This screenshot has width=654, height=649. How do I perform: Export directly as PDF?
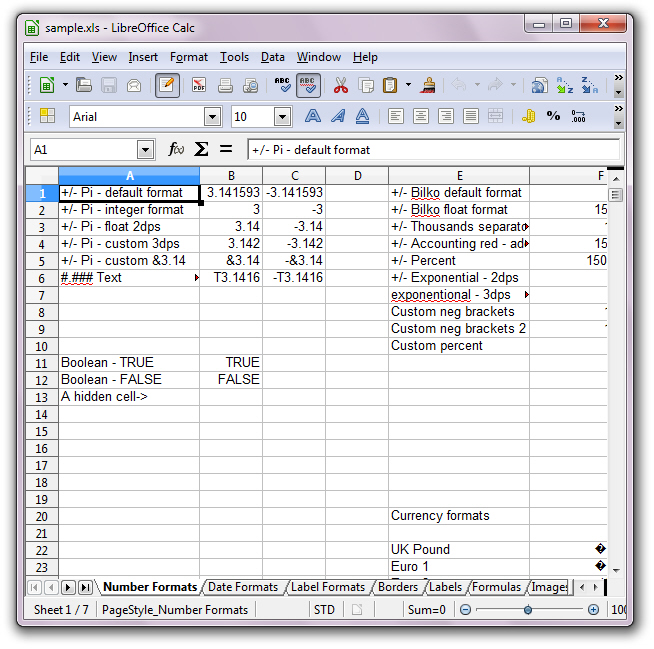coord(199,85)
